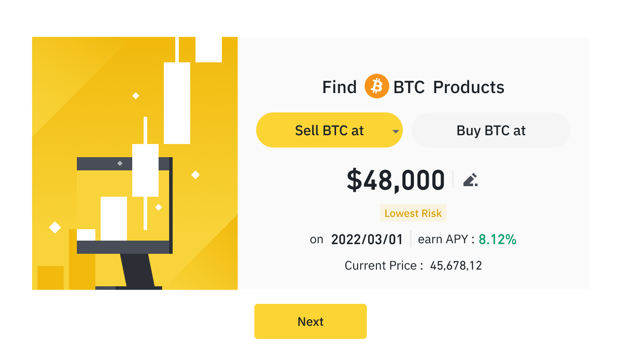This screenshot has width=626, height=364.
Task: Select the 2022/03/01 settlement date
Action: click(x=367, y=239)
